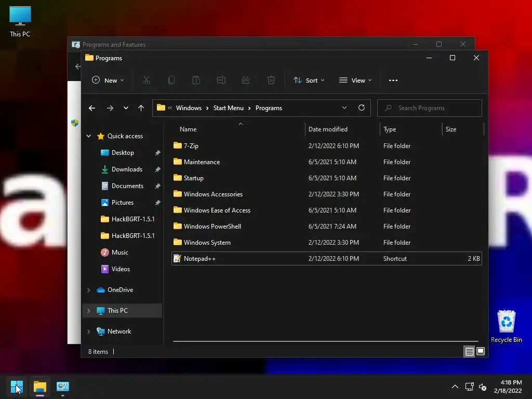Select the Notepad++ shortcut
The width and height of the screenshot is (532, 399).
click(327, 259)
